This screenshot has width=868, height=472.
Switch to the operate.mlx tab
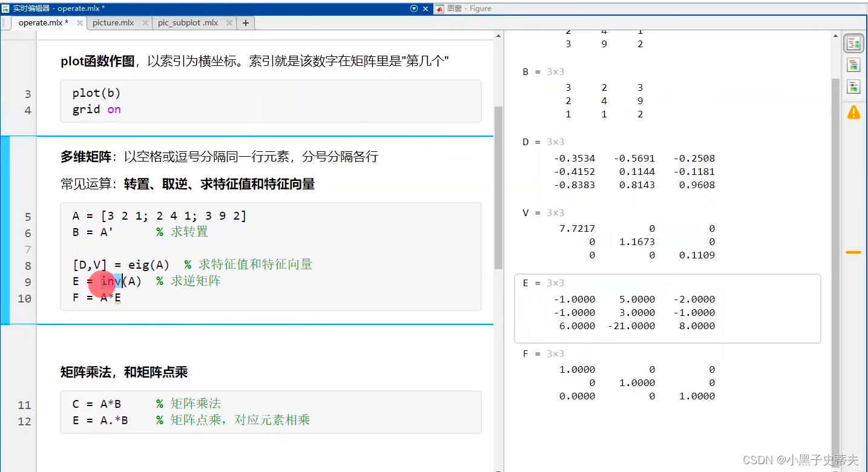43,23
